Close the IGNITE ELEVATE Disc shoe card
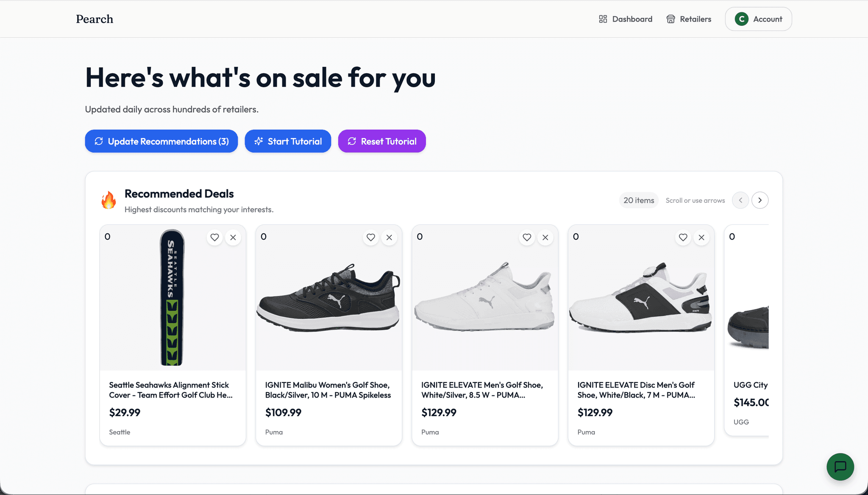Screen dimensions: 868x495 pos(701,237)
